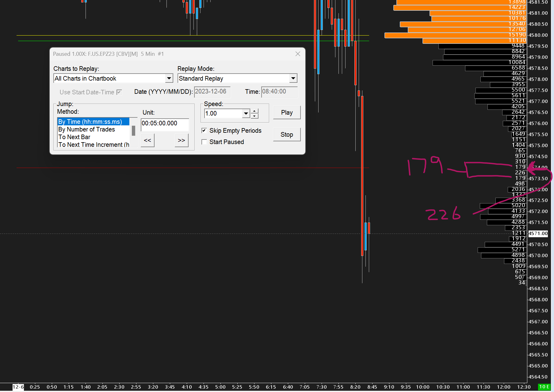Close the replay dialog window

point(298,54)
